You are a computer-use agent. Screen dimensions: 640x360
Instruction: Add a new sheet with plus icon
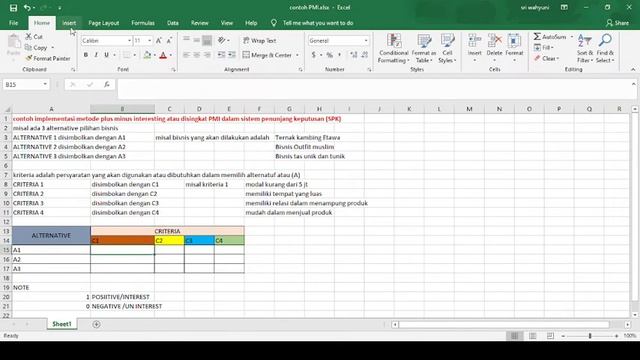pyautogui.click(x=96, y=324)
